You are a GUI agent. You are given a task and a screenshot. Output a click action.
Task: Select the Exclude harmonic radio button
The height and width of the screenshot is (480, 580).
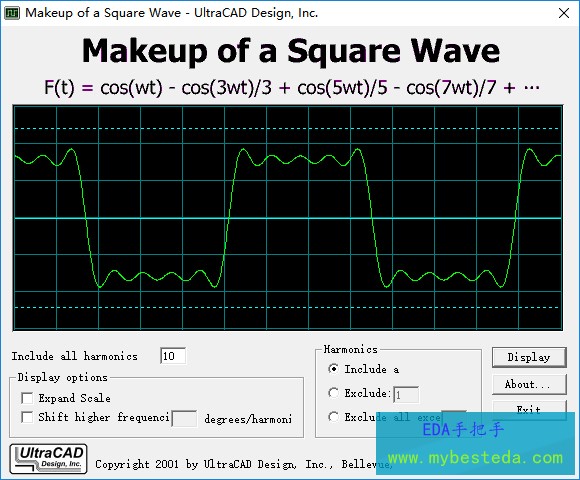pos(333,393)
